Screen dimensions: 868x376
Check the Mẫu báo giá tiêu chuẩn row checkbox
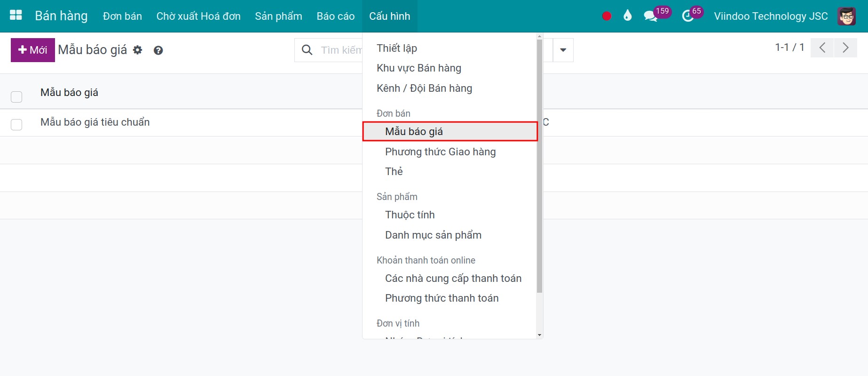[x=16, y=124]
